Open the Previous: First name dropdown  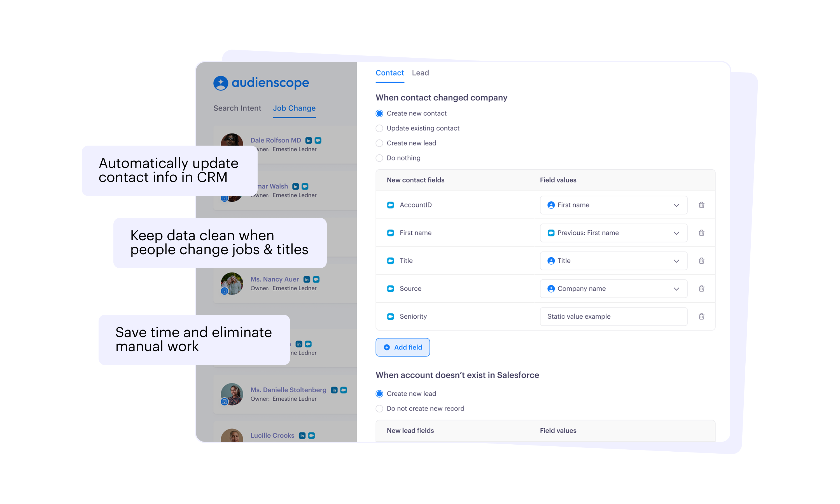(x=613, y=233)
